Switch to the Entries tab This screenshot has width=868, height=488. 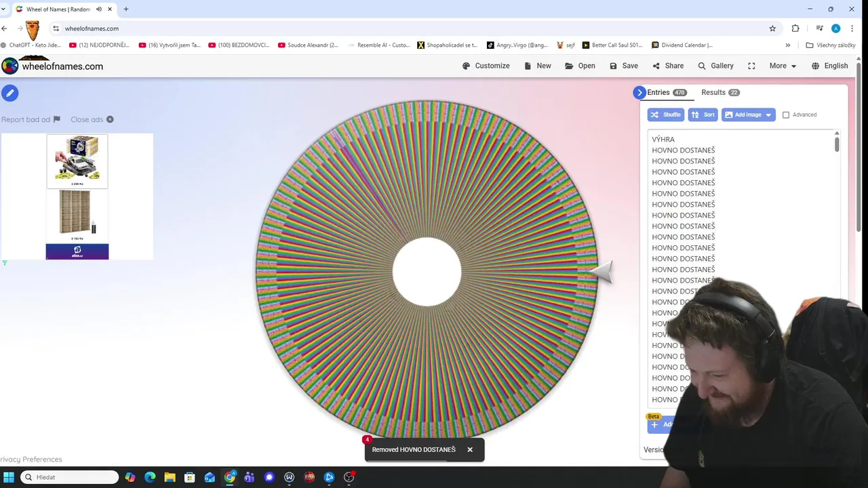[x=667, y=92]
